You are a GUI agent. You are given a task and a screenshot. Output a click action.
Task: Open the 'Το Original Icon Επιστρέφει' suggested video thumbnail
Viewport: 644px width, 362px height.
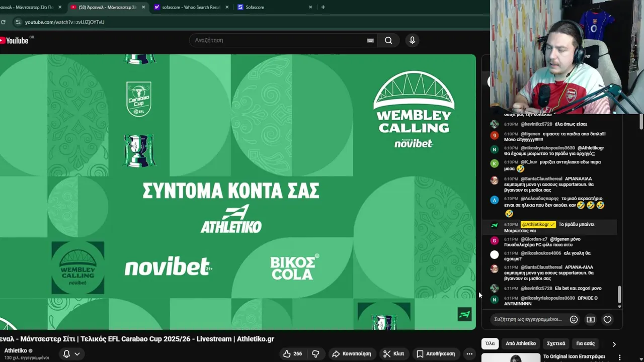point(511,357)
